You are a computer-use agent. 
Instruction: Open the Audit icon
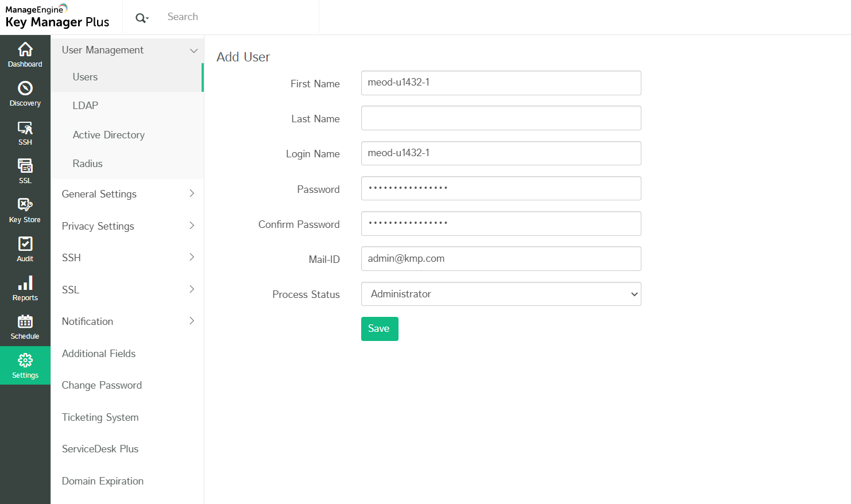pos(25,245)
